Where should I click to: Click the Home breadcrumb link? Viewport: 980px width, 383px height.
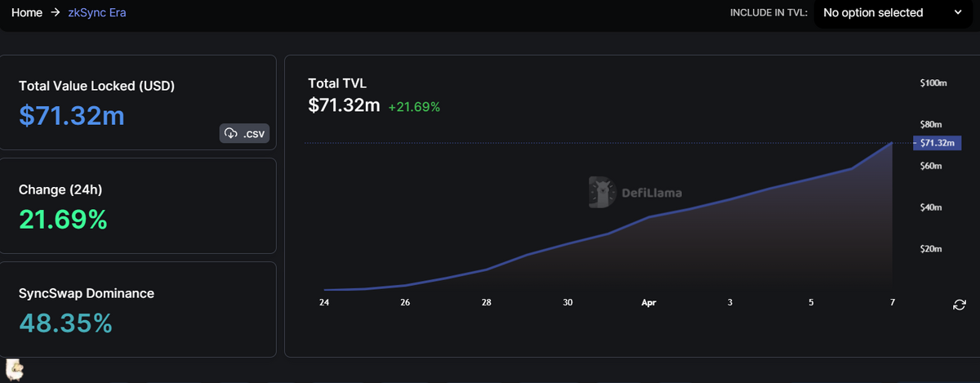[x=27, y=13]
